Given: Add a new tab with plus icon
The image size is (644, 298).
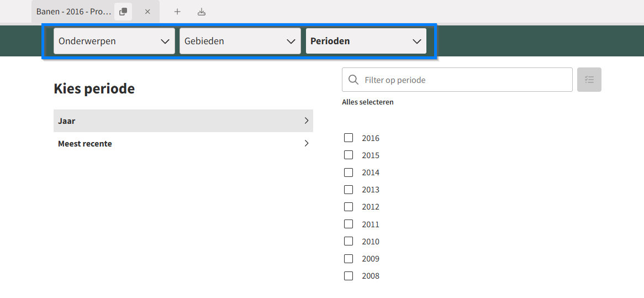Looking at the screenshot, I should pyautogui.click(x=177, y=12).
